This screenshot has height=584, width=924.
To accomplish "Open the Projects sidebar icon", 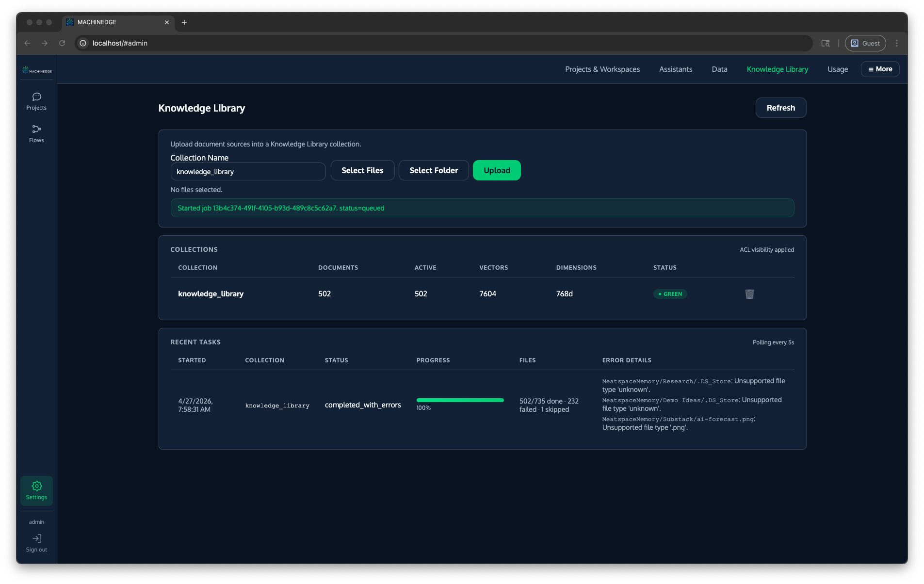I will coord(36,101).
